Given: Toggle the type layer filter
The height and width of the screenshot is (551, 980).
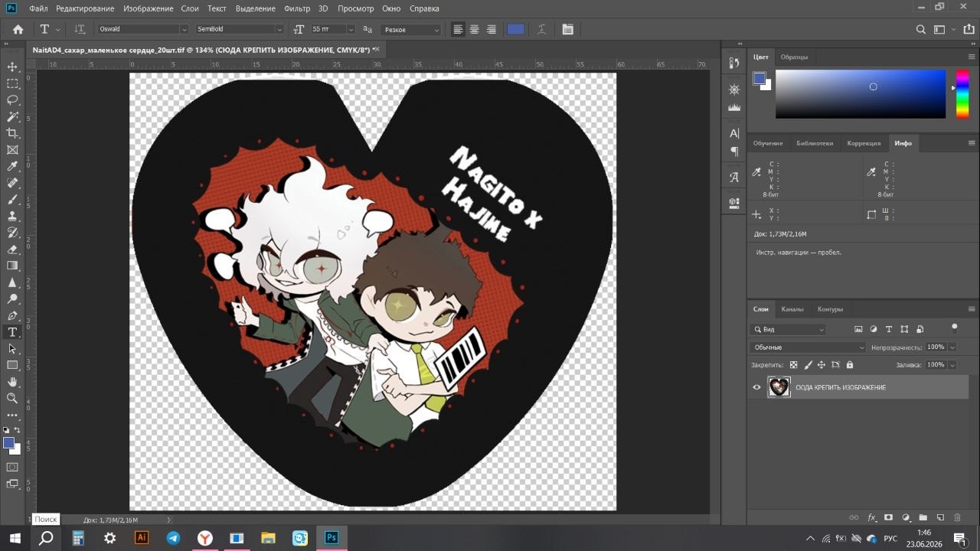Looking at the screenshot, I should (889, 330).
